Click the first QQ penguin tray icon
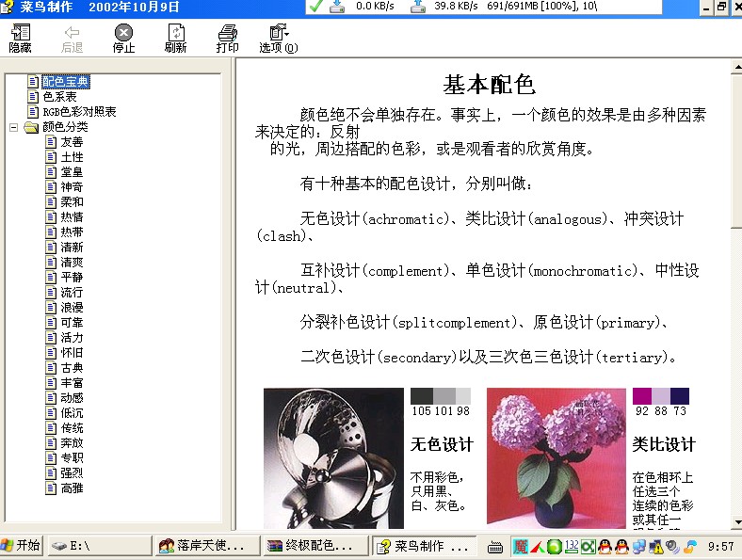The width and height of the screenshot is (742, 560). click(605, 547)
